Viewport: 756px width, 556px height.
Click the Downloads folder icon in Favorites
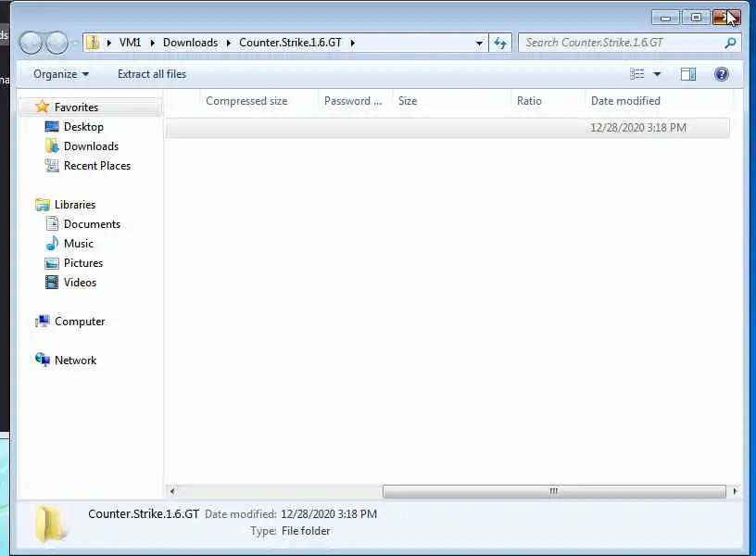(x=52, y=145)
